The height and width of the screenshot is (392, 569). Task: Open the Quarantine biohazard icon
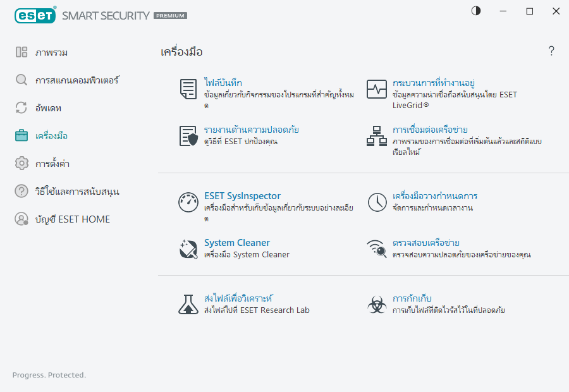coord(376,304)
